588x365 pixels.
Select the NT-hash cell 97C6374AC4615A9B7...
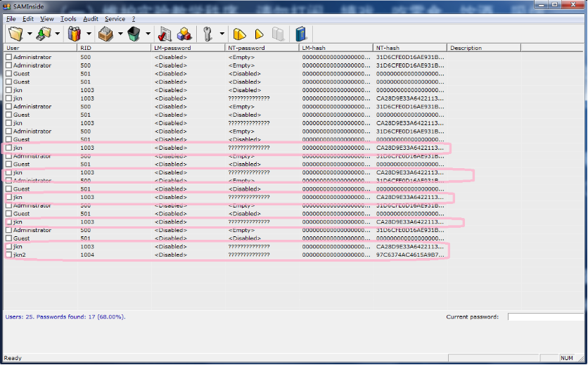click(410, 255)
